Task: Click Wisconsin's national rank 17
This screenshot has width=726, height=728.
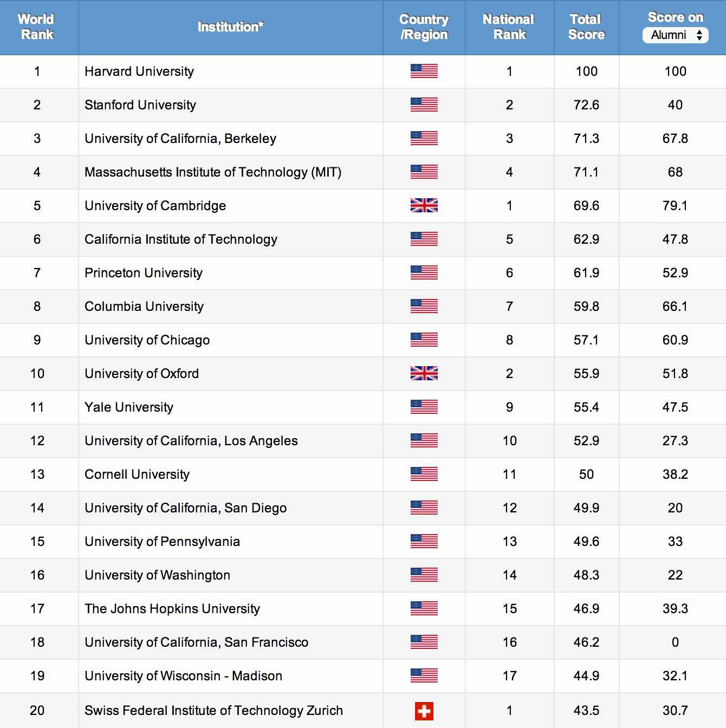Action: 509,676
